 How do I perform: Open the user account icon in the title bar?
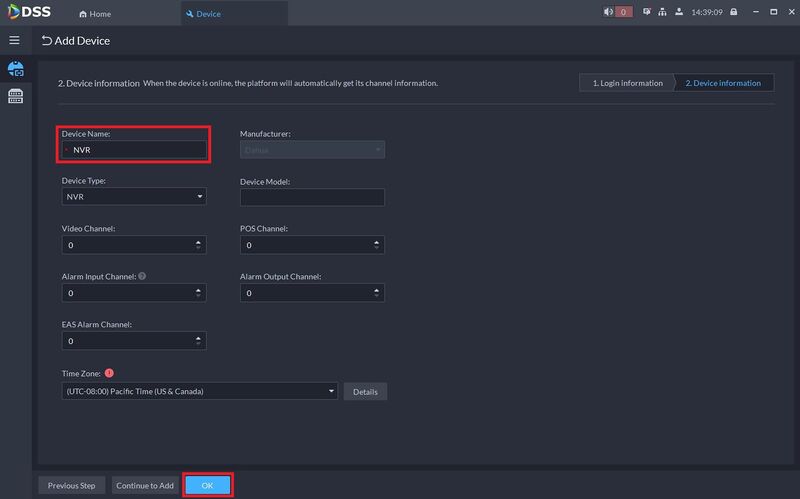point(680,13)
